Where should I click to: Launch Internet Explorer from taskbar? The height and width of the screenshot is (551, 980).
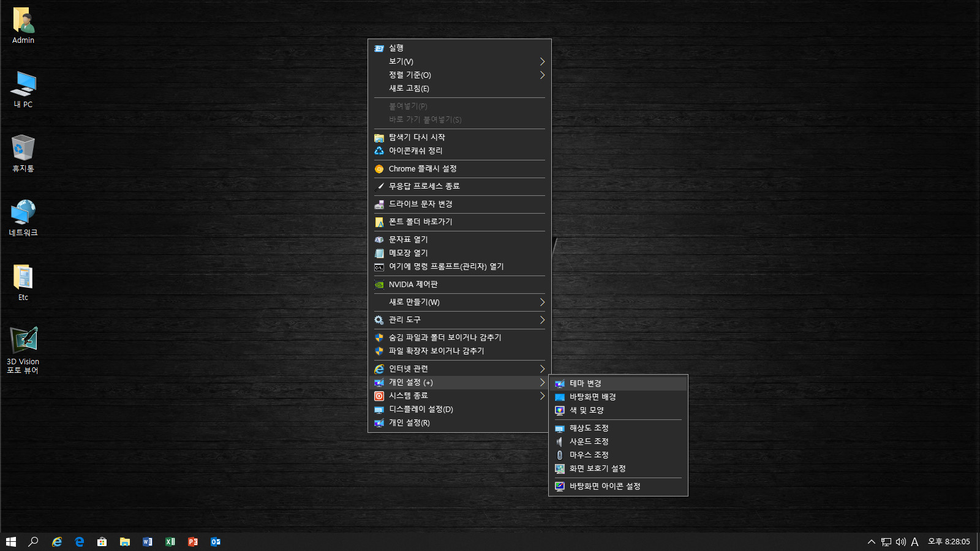tap(57, 542)
